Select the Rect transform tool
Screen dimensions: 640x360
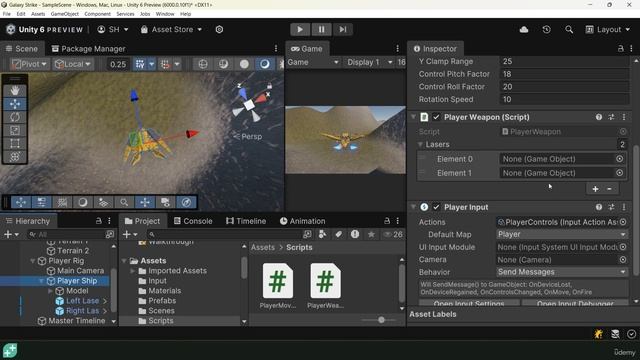coord(15,143)
